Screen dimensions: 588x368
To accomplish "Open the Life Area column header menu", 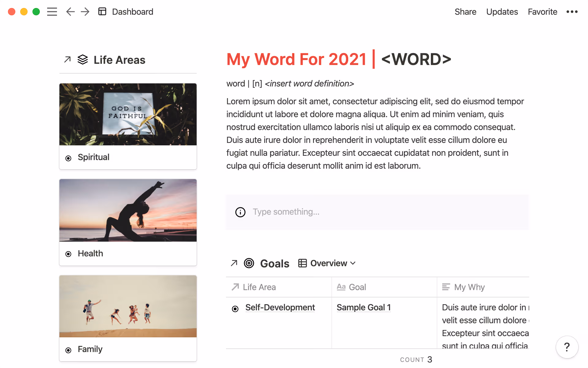I will [259, 287].
